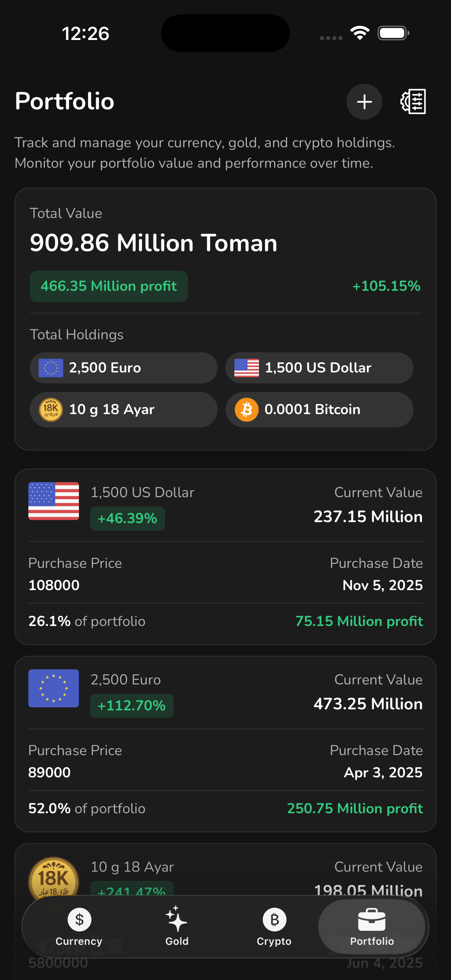Tap the plus add holding button
The image size is (451, 980).
[x=364, y=101]
